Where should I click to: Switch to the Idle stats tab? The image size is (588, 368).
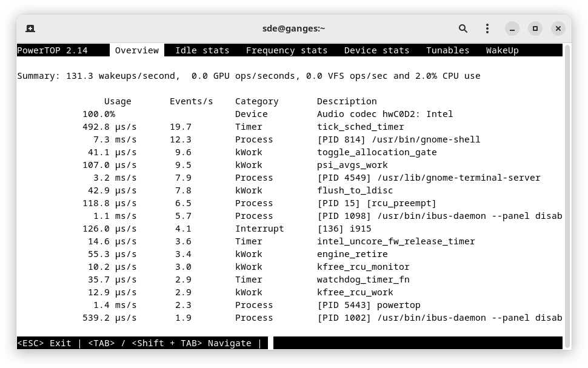click(202, 50)
